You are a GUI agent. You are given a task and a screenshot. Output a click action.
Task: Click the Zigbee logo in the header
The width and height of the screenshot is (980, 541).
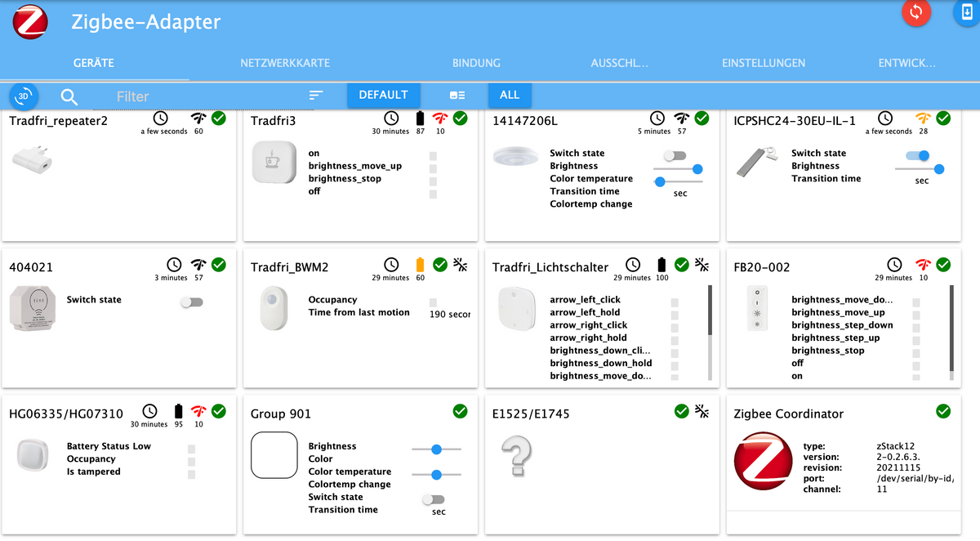pos(29,22)
